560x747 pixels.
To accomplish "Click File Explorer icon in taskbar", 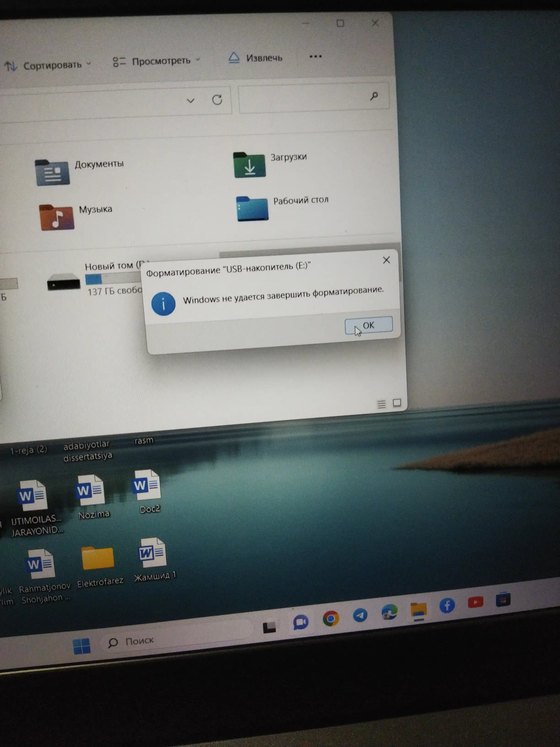I will [419, 609].
